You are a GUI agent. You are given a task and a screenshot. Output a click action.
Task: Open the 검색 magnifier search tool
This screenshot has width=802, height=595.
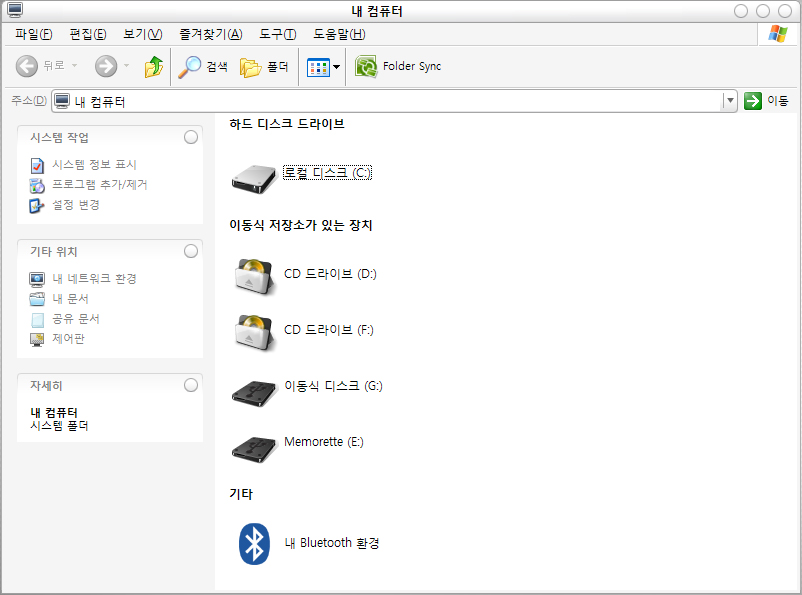coord(189,67)
